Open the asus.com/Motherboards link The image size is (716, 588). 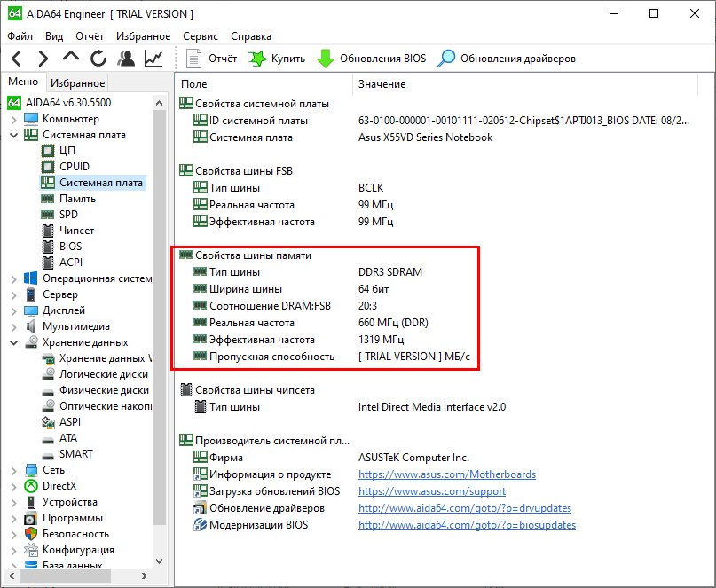point(447,474)
